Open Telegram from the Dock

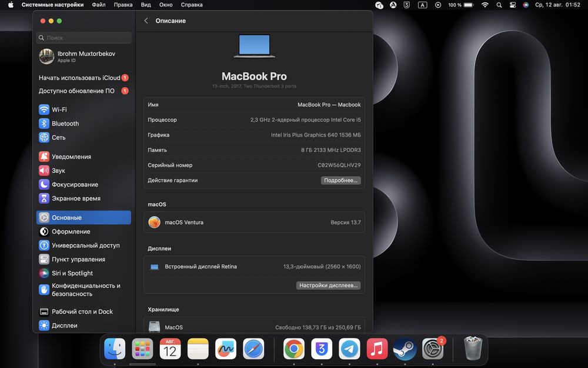point(349,349)
